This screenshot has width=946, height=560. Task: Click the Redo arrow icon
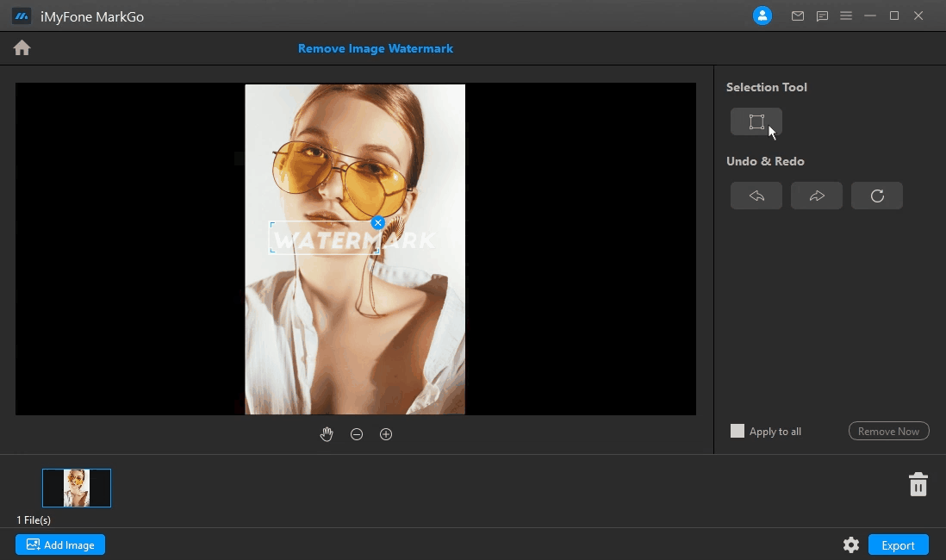(x=816, y=196)
